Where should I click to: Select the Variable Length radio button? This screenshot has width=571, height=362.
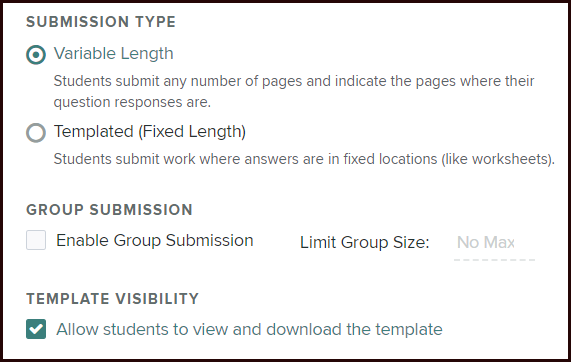click(x=36, y=55)
